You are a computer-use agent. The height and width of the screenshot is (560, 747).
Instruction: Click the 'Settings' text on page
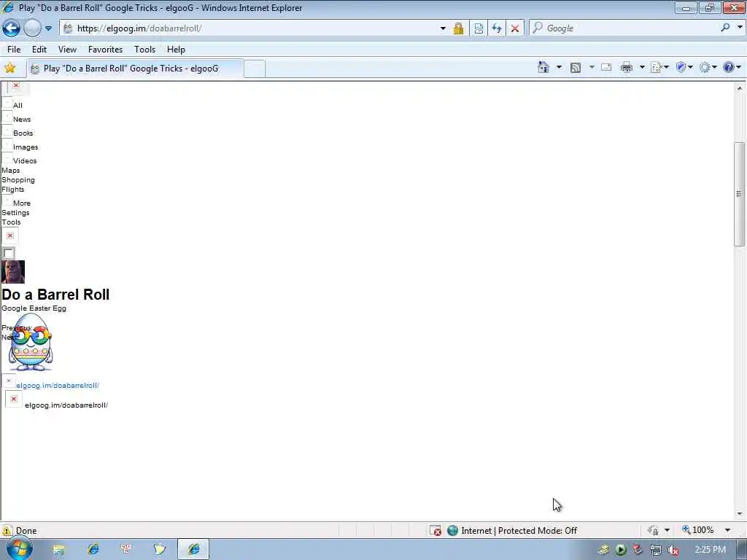click(15, 213)
